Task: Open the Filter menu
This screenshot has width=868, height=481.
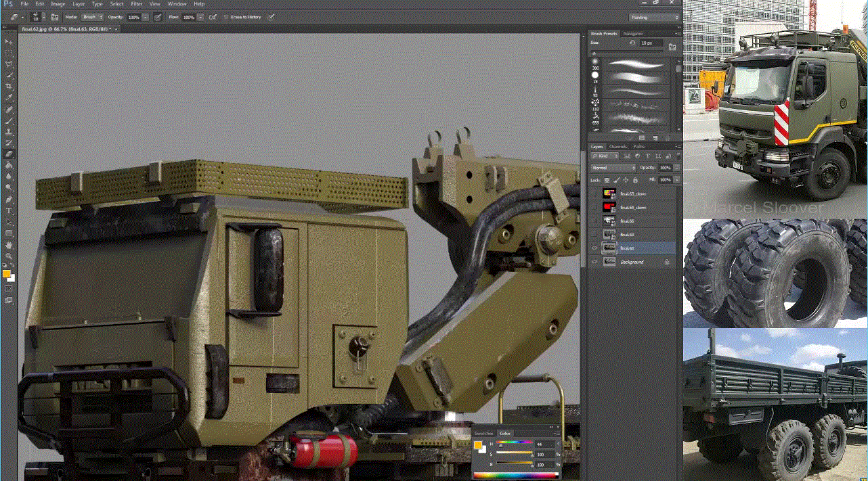Action: click(136, 4)
